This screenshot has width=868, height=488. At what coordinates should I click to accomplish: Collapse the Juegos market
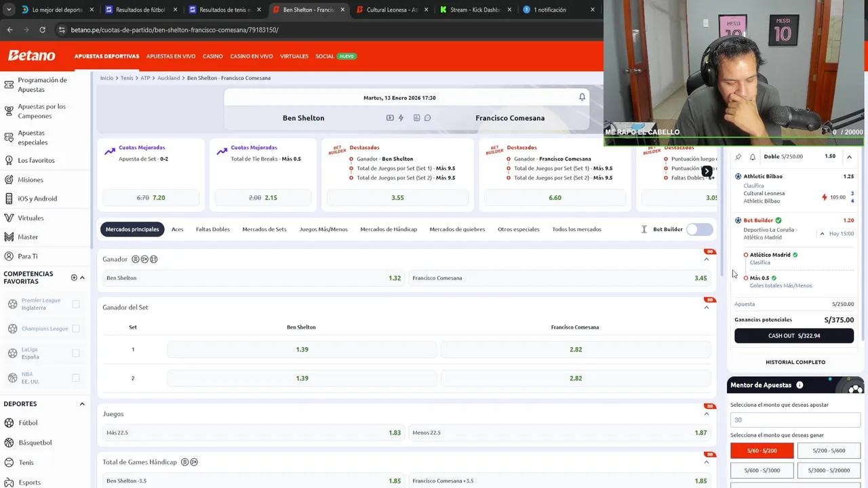tap(706, 414)
